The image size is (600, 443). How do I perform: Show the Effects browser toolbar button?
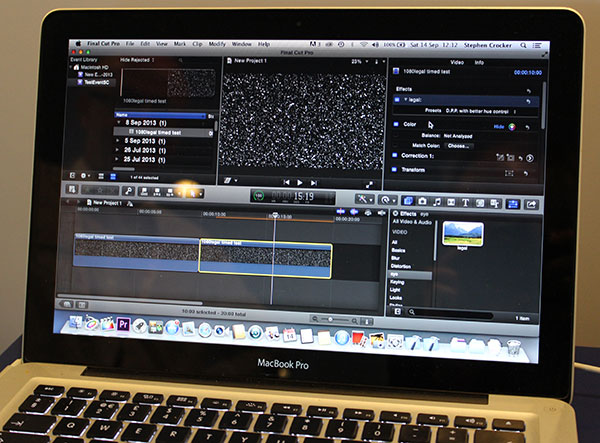tap(408, 201)
